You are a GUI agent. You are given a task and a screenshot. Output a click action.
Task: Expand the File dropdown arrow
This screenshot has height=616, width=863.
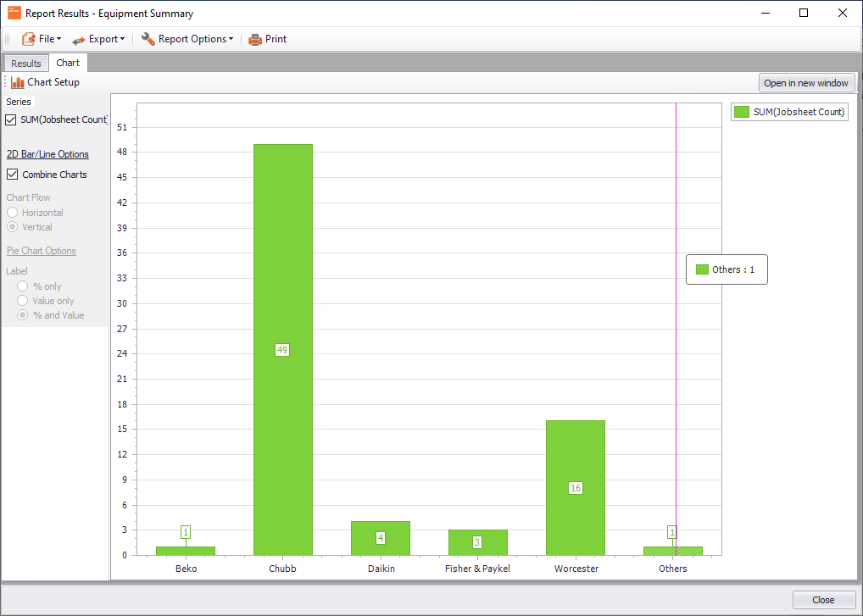tap(58, 39)
